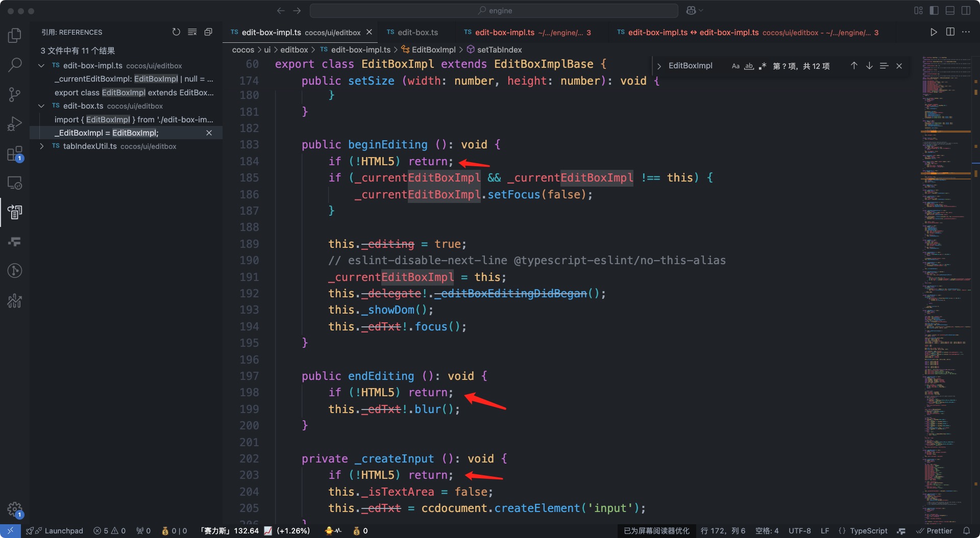Open the Explorer view in the activity bar
This screenshot has width=980, height=538.
15,35
